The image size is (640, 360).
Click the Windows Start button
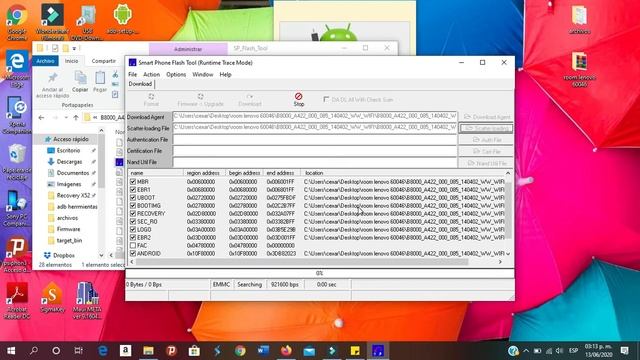coord(11,351)
